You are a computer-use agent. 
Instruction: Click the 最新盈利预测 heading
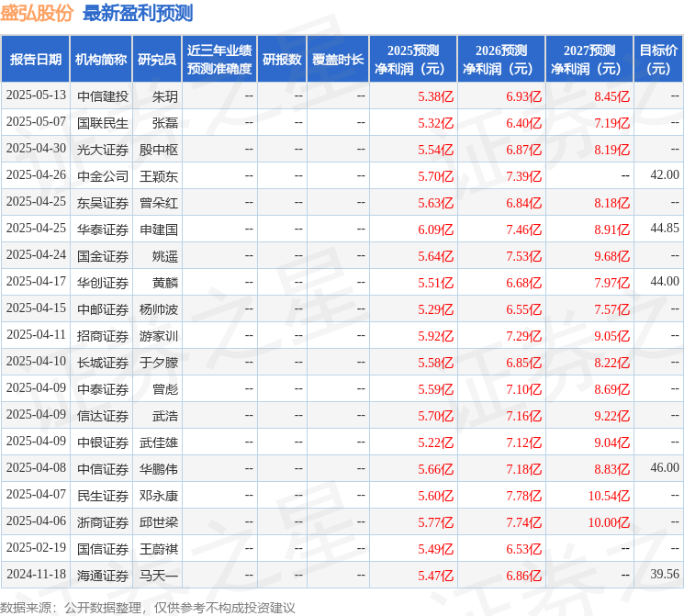click(138, 13)
